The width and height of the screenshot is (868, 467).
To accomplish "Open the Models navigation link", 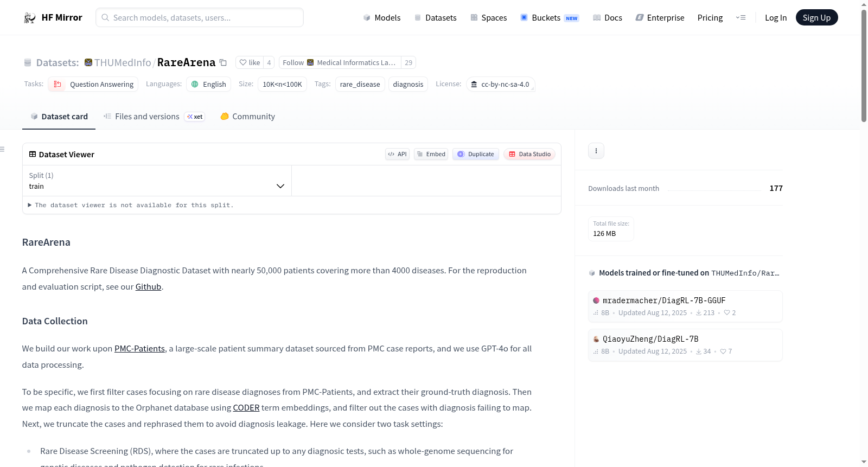I will point(382,18).
